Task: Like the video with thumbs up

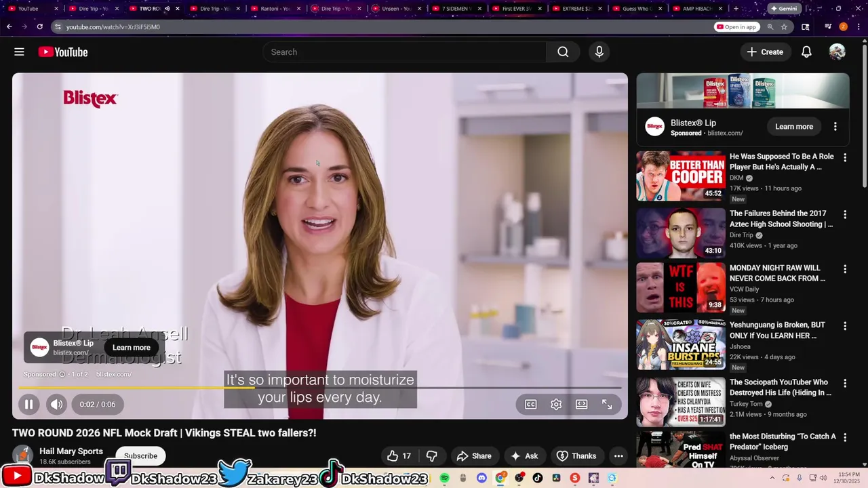Action: (x=399, y=456)
